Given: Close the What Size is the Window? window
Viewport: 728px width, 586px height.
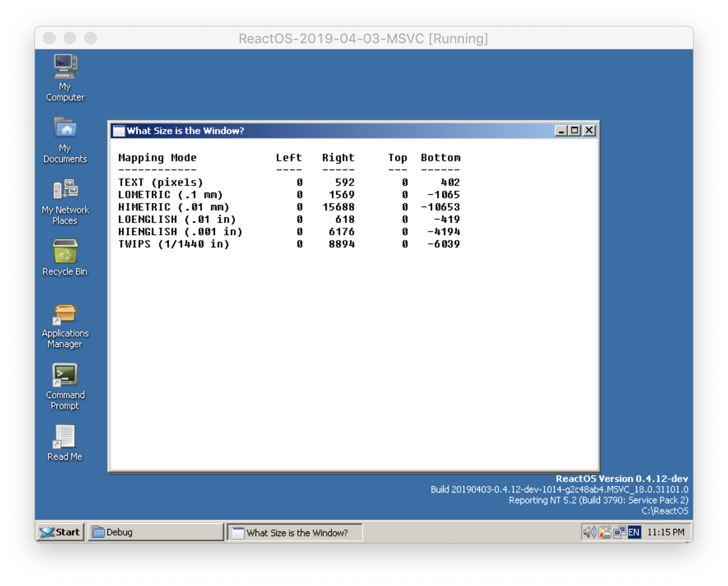Looking at the screenshot, I should coord(589,131).
